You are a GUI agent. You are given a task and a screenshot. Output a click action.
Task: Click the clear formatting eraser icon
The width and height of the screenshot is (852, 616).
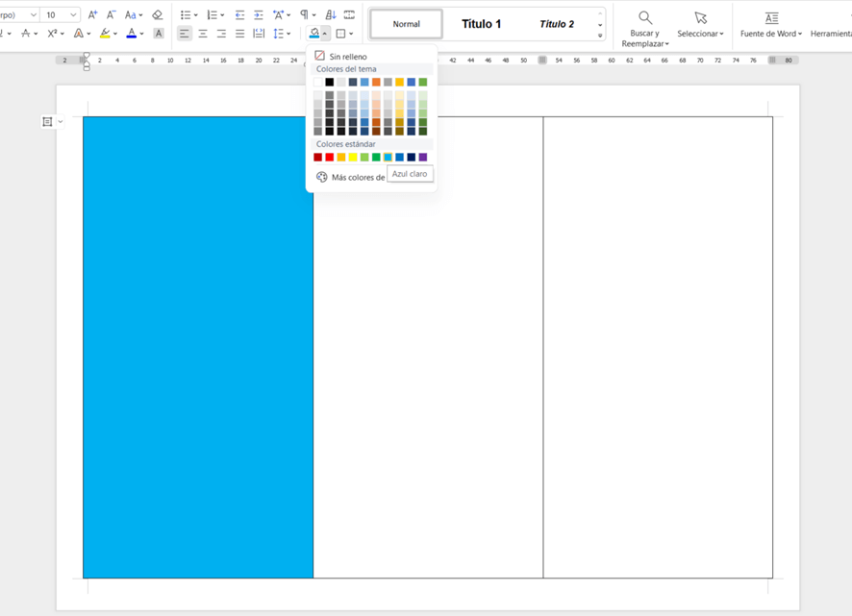(158, 14)
